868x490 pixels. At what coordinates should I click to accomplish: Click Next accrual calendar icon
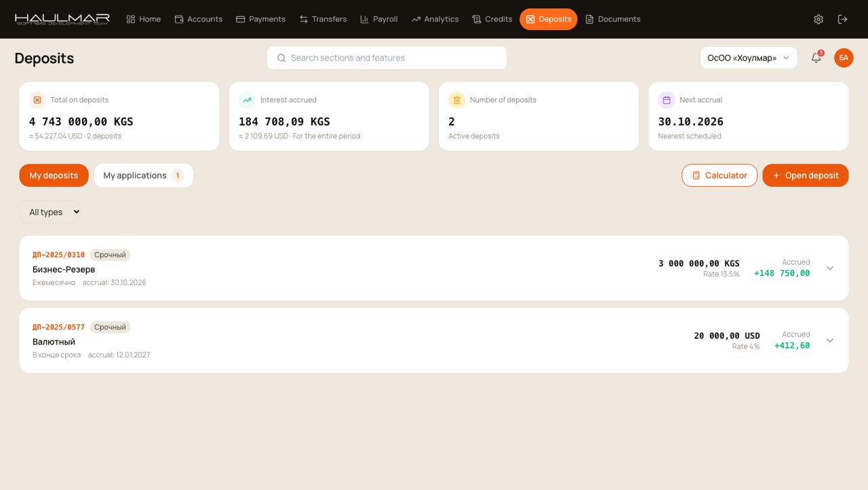click(667, 100)
